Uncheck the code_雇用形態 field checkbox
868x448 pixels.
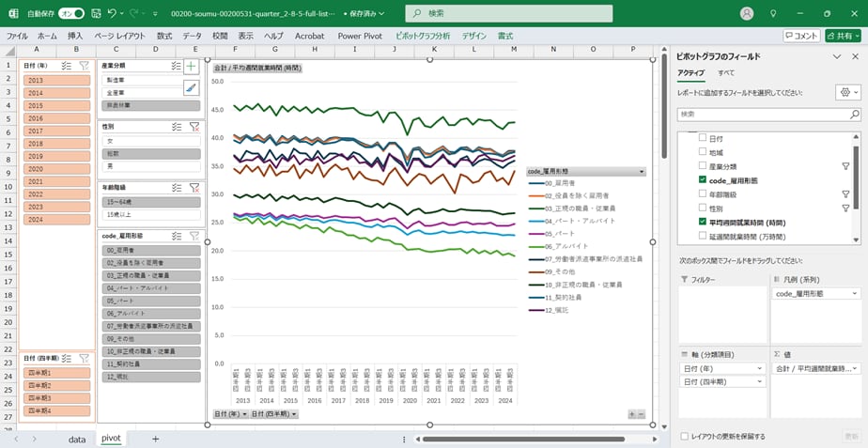tap(703, 179)
